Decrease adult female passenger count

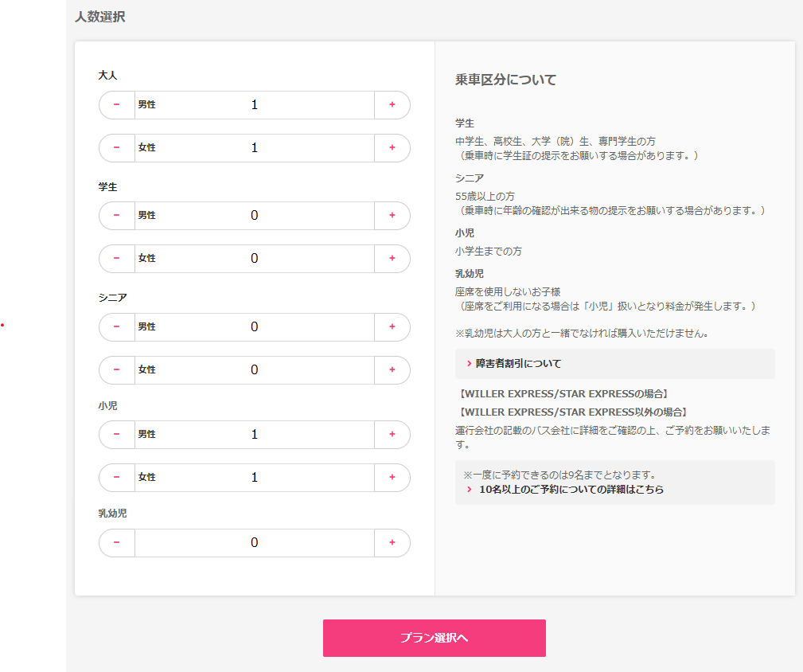(x=116, y=148)
